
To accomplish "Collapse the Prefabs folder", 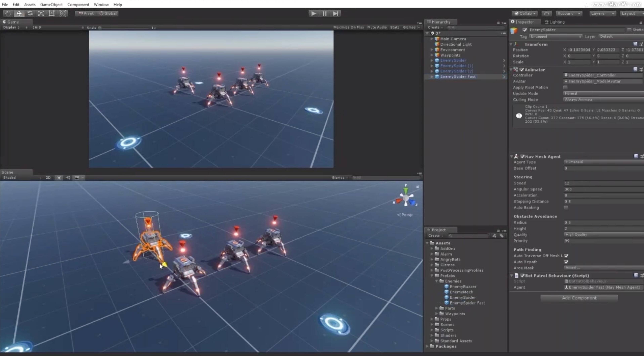I will tap(432, 276).
